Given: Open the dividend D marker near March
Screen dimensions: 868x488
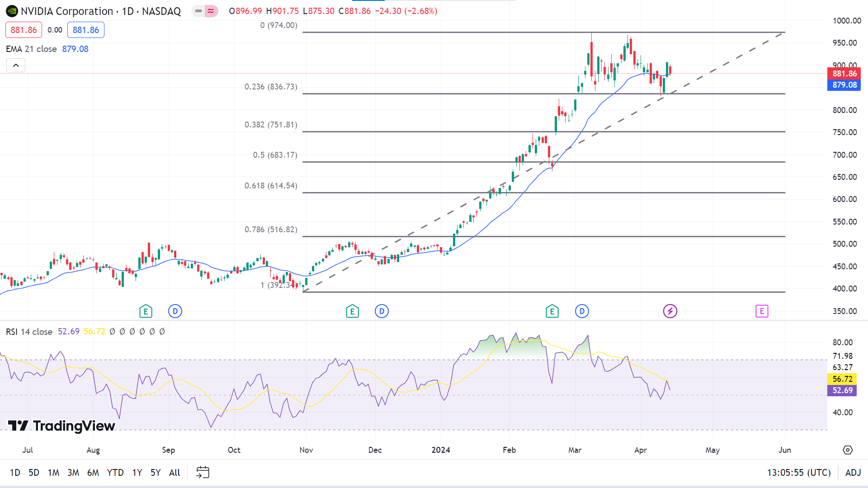Looking at the screenshot, I should [582, 311].
